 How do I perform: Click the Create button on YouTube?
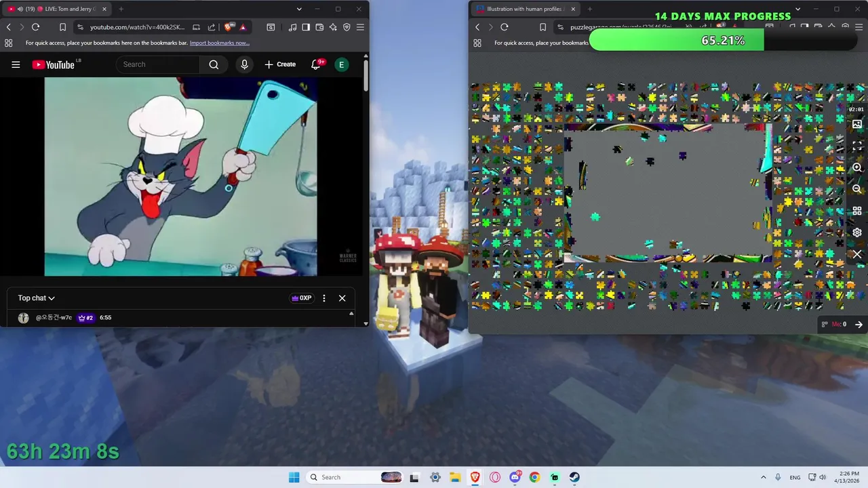280,64
